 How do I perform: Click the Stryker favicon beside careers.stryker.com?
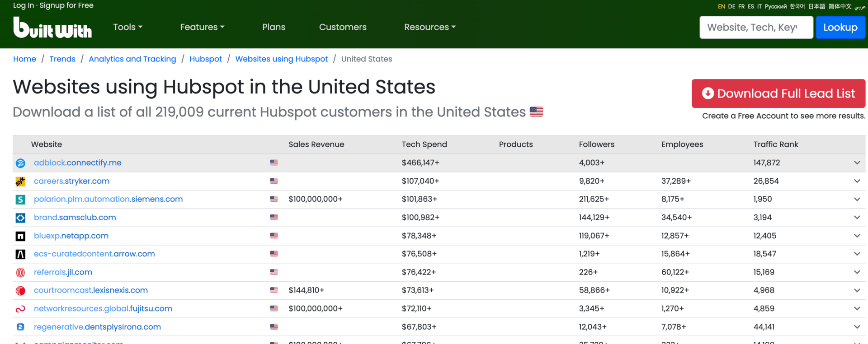[20, 181]
